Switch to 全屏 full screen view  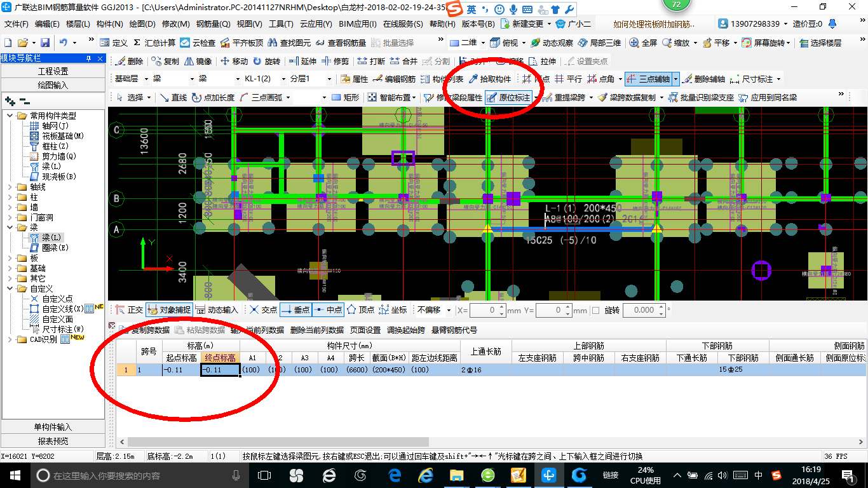[643, 43]
